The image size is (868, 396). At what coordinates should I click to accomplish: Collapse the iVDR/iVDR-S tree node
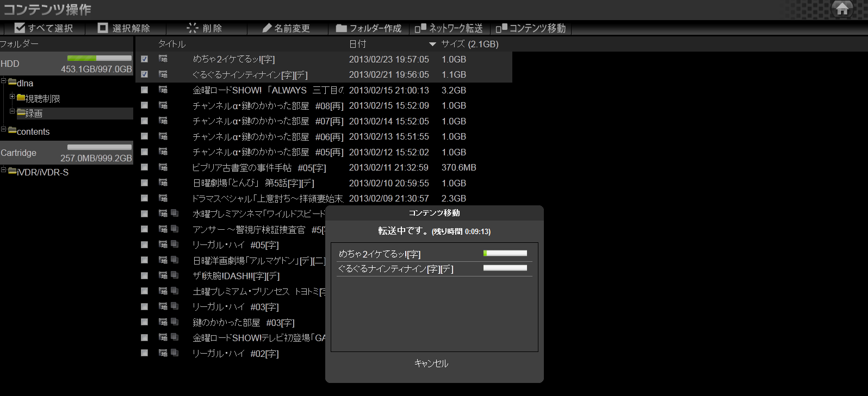(x=4, y=170)
